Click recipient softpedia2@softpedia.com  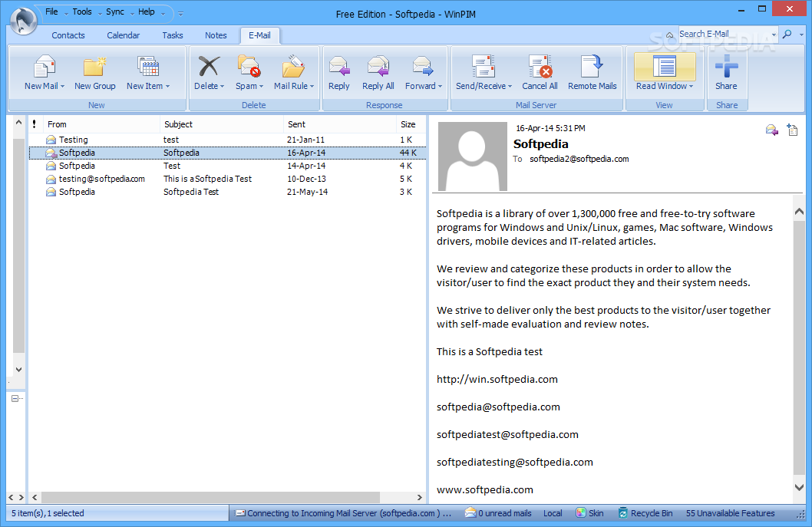coord(579,159)
